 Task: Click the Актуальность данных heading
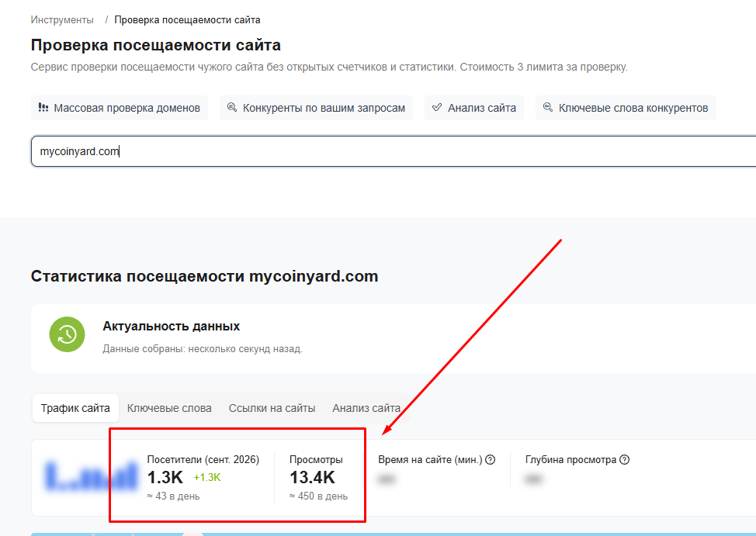point(172,327)
